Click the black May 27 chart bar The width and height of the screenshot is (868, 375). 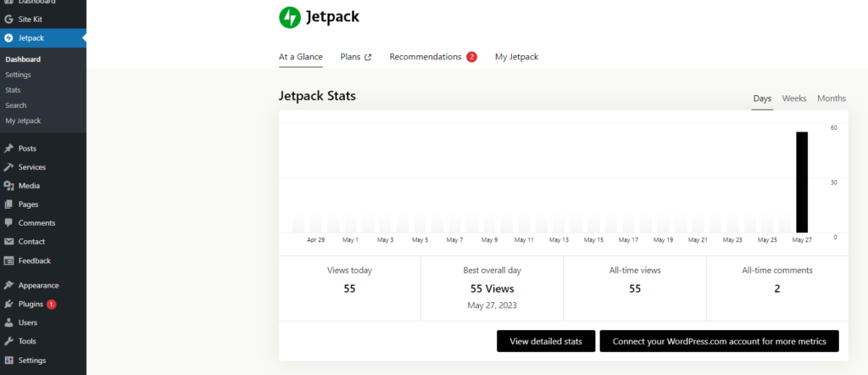click(802, 182)
